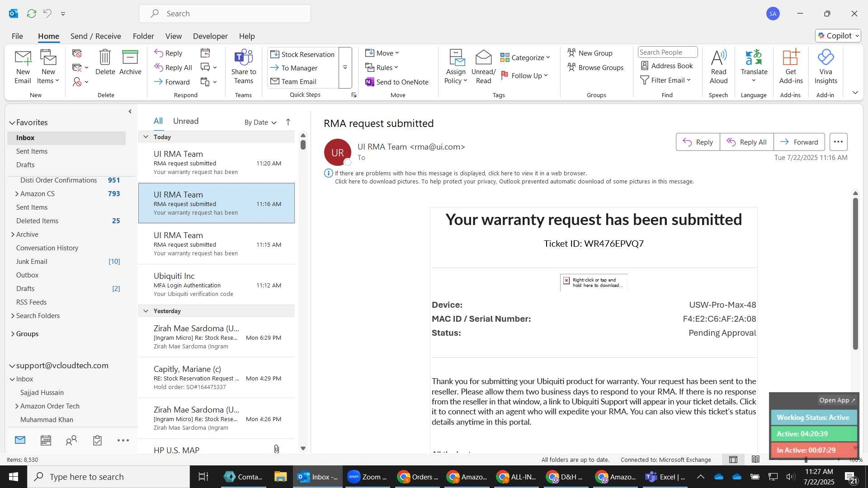Click Windows Start button
The image size is (868, 488).
tap(13, 477)
